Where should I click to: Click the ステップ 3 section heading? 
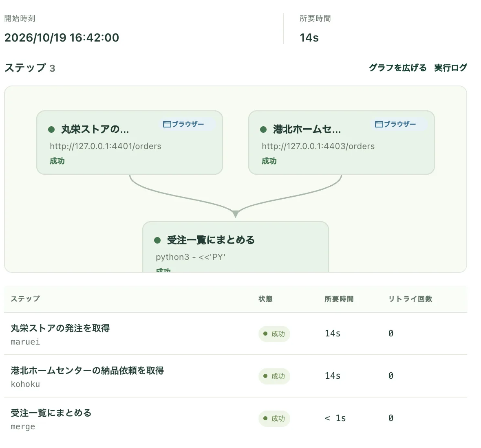point(30,68)
